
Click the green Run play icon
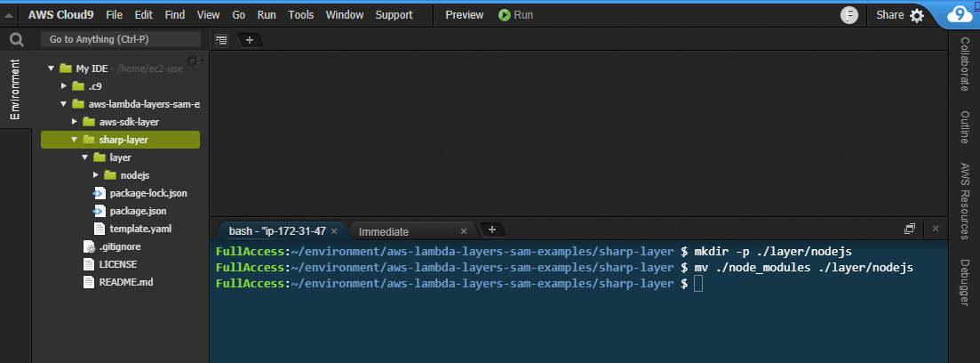(x=505, y=15)
